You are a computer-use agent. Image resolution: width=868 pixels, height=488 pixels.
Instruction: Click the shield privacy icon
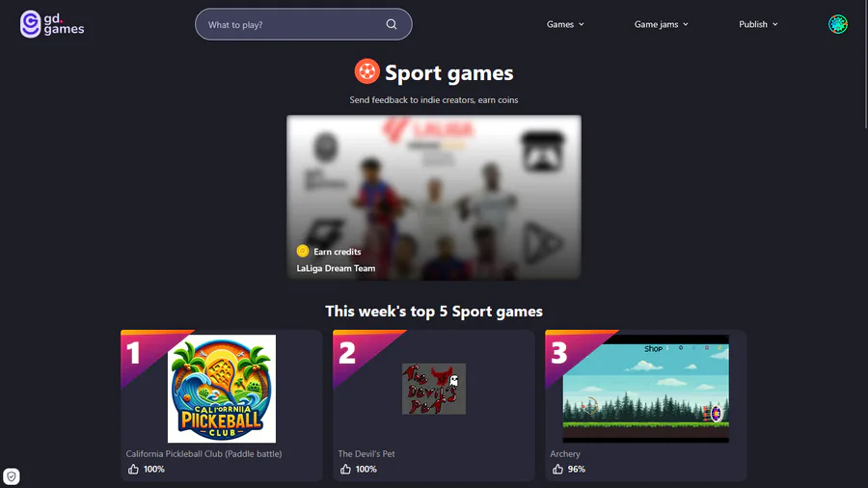[11, 476]
